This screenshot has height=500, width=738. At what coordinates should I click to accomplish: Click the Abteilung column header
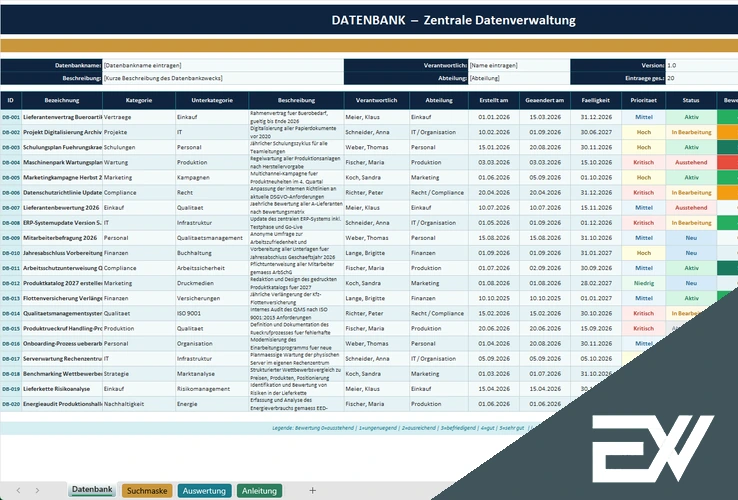point(439,100)
